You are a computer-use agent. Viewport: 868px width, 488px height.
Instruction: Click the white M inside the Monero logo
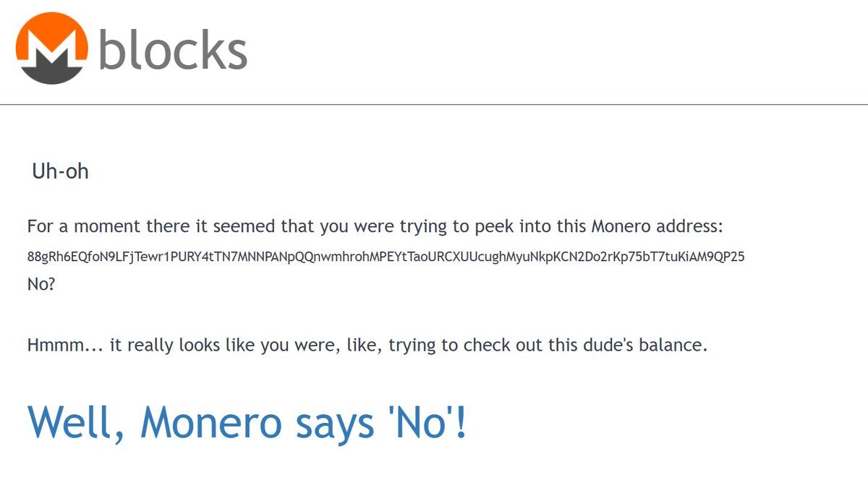coord(52,52)
